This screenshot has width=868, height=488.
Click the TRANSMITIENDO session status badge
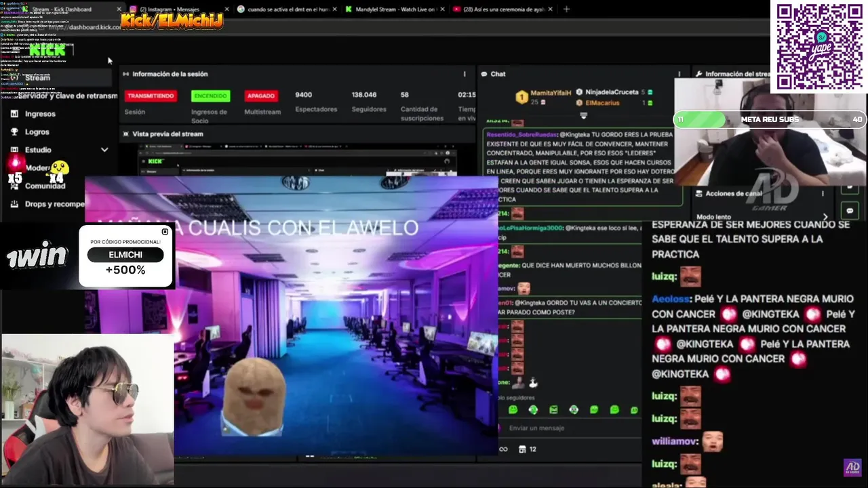pyautogui.click(x=151, y=96)
